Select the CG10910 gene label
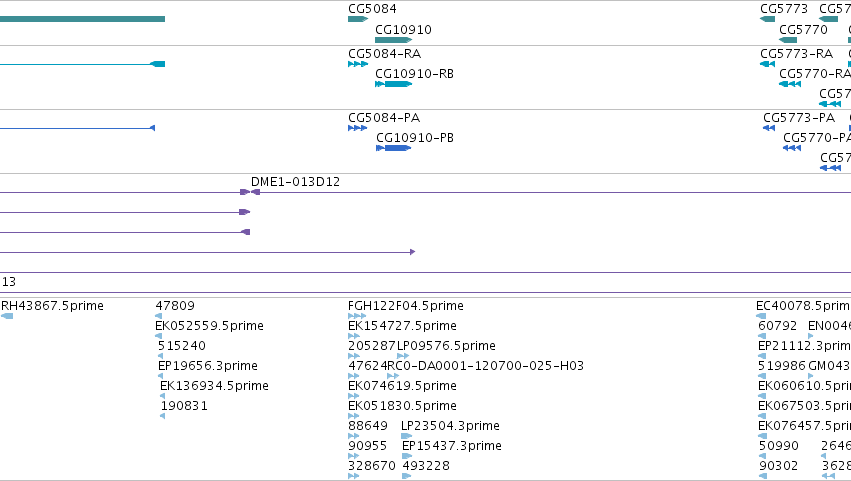 tap(403, 29)
